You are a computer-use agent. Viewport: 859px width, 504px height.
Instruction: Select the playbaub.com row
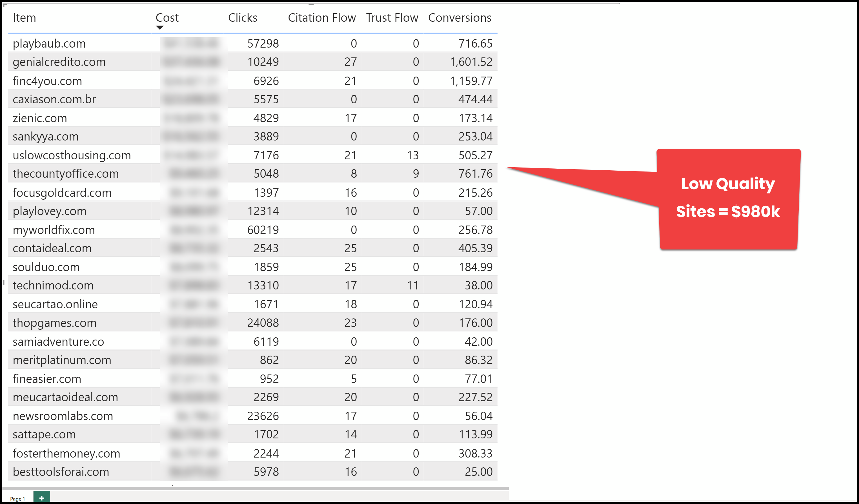point(49,44)
